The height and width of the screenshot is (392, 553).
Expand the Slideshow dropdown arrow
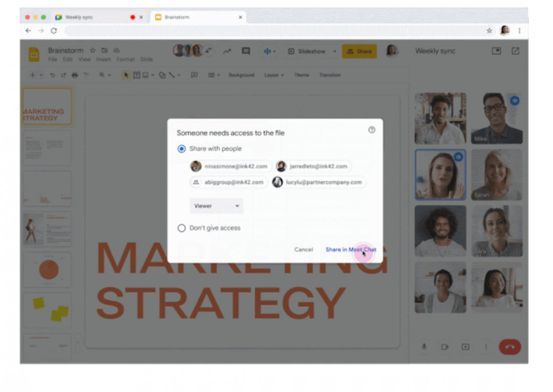coord(335,52)
